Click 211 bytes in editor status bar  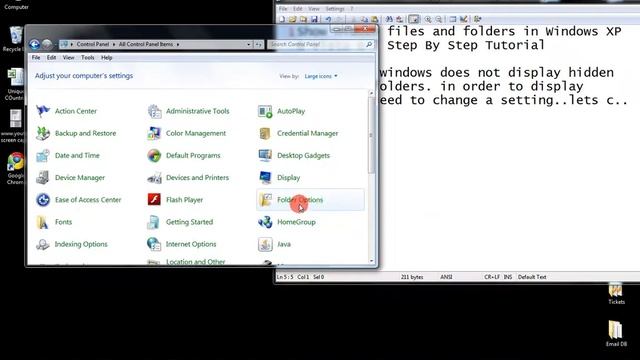coord(412,277)
